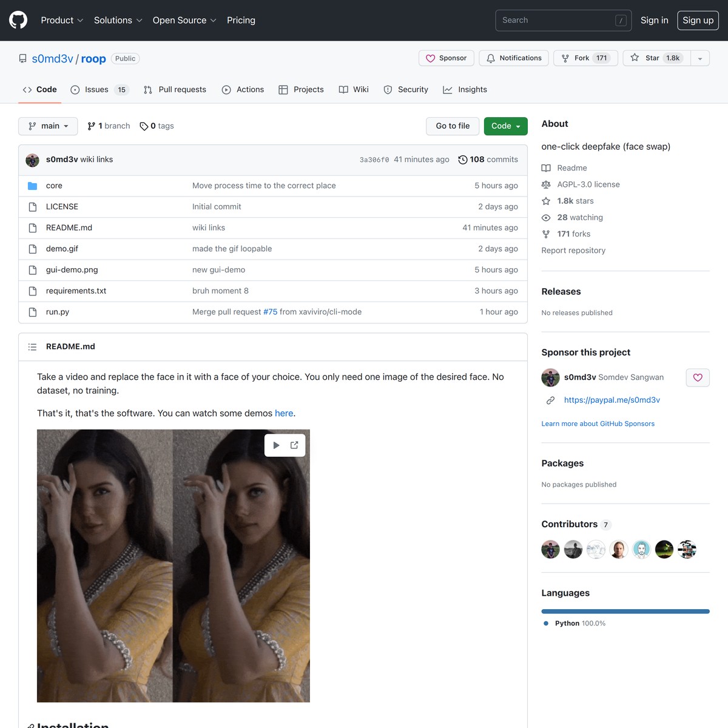The image size is (728, 728).
Task: Click the Go to file button
Action: point(452,126)
